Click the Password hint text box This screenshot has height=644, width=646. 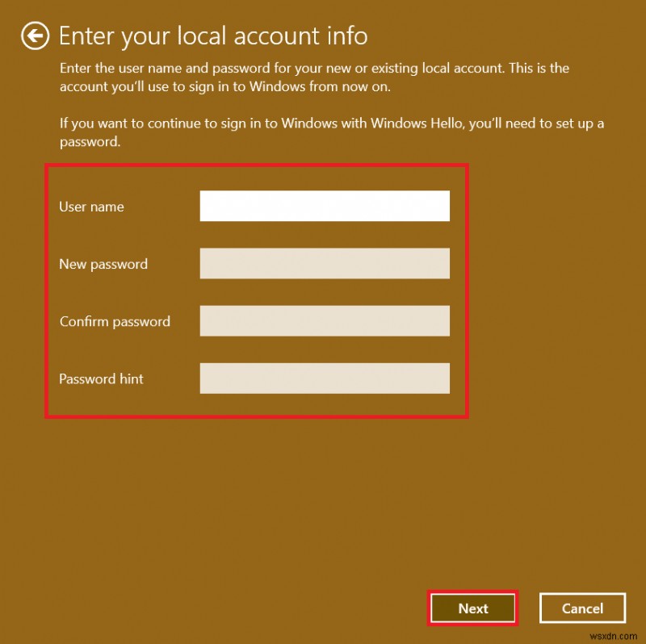(325, 378)
